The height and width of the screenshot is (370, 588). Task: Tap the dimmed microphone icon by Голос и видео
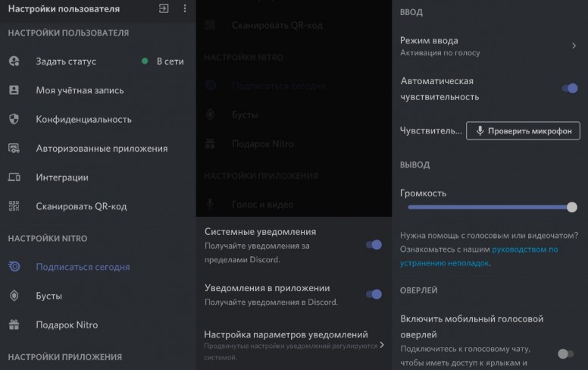pos(210,204)
